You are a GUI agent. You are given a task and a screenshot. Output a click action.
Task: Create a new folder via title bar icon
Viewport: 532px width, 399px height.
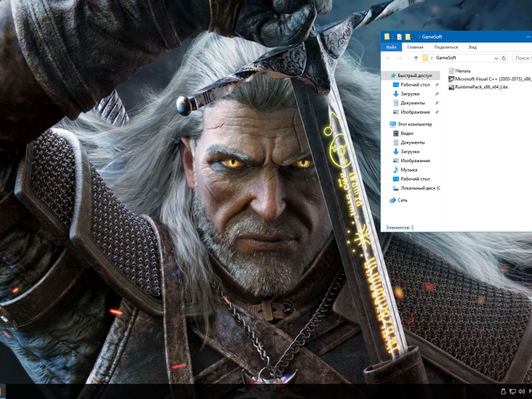408,37
